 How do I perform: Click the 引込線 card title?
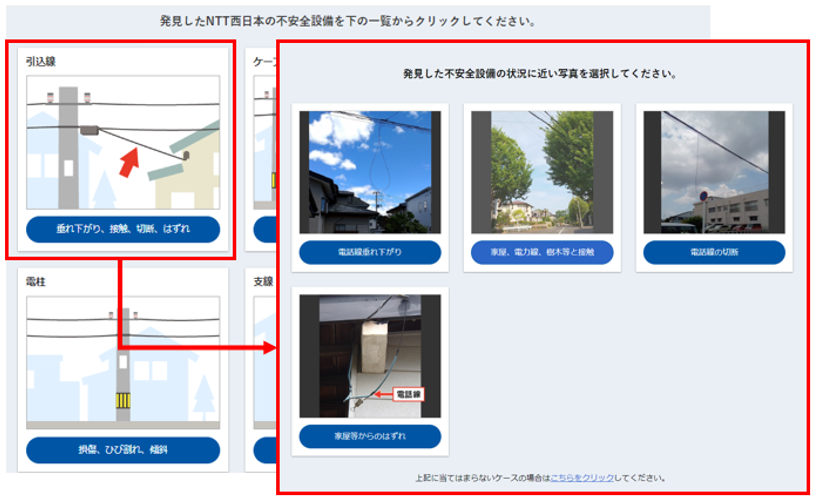pos(42,61)
